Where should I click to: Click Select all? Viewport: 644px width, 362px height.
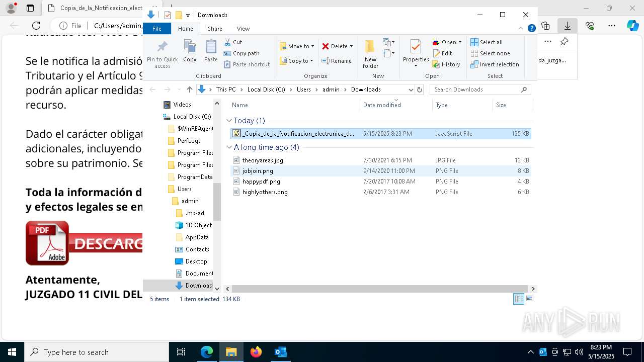click(x=487, y=42)
